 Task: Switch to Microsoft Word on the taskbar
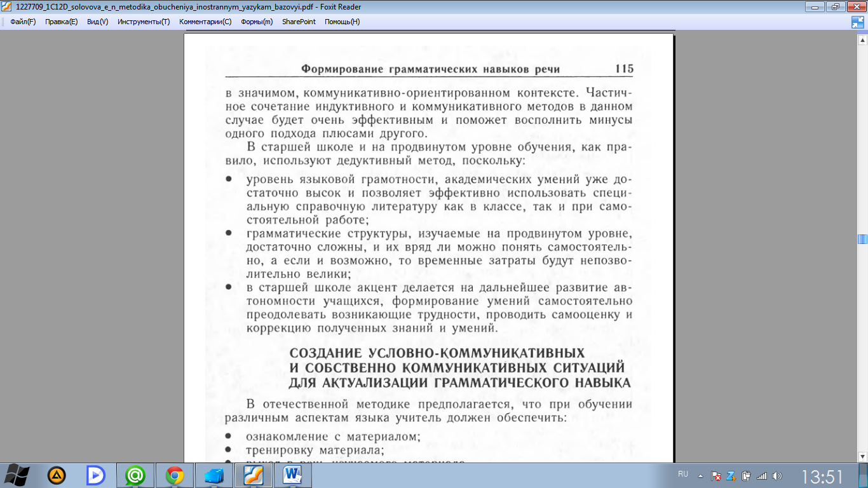[x=293, y=475]
